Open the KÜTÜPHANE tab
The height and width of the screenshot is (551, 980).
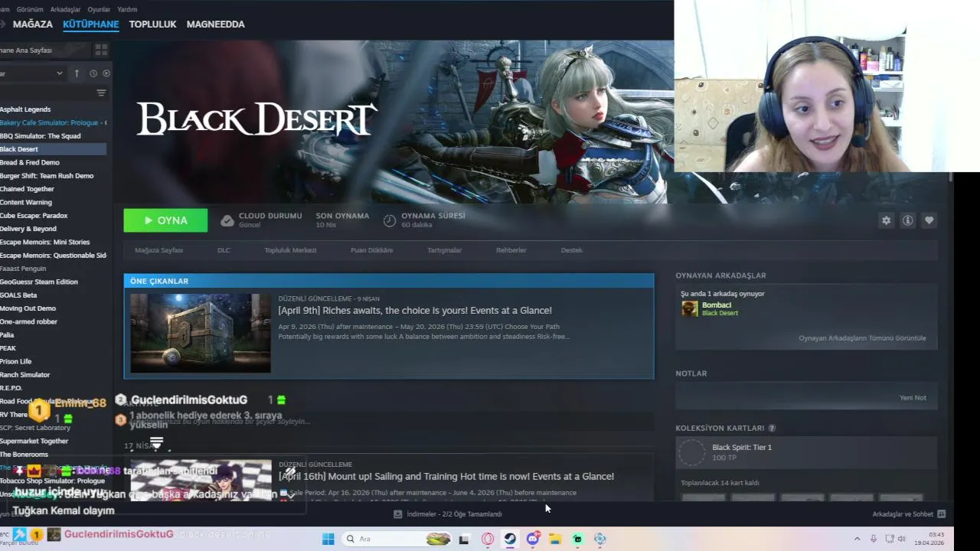90,24
